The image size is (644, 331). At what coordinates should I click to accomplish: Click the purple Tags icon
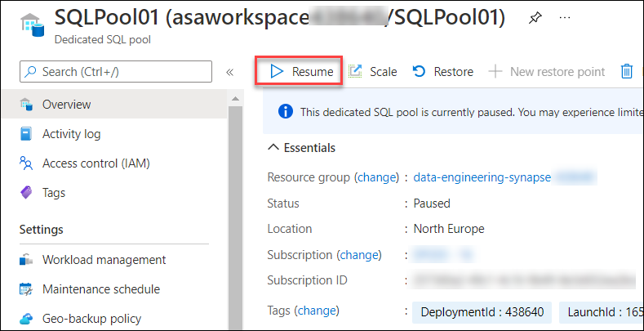pos(26,192)
